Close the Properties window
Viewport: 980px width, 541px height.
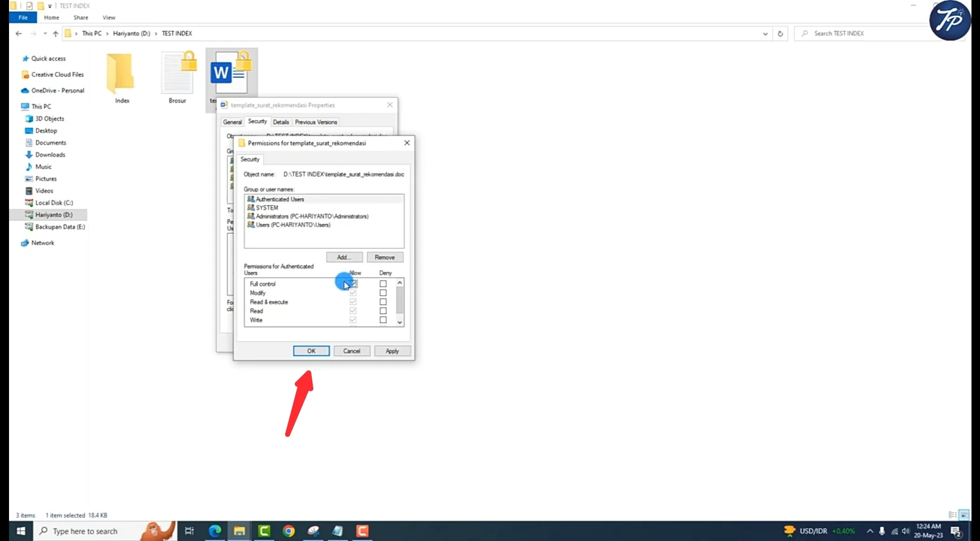click(389, 105)
